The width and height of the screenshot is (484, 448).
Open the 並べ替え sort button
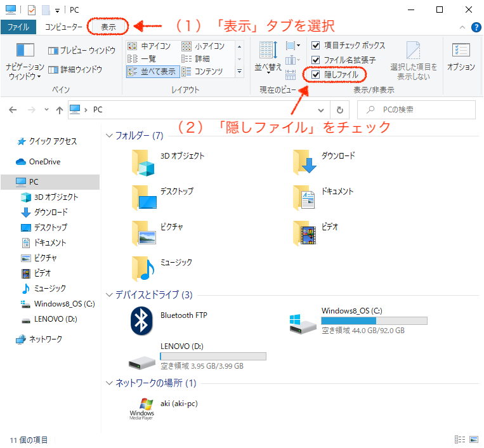click(x=268, y=58)
